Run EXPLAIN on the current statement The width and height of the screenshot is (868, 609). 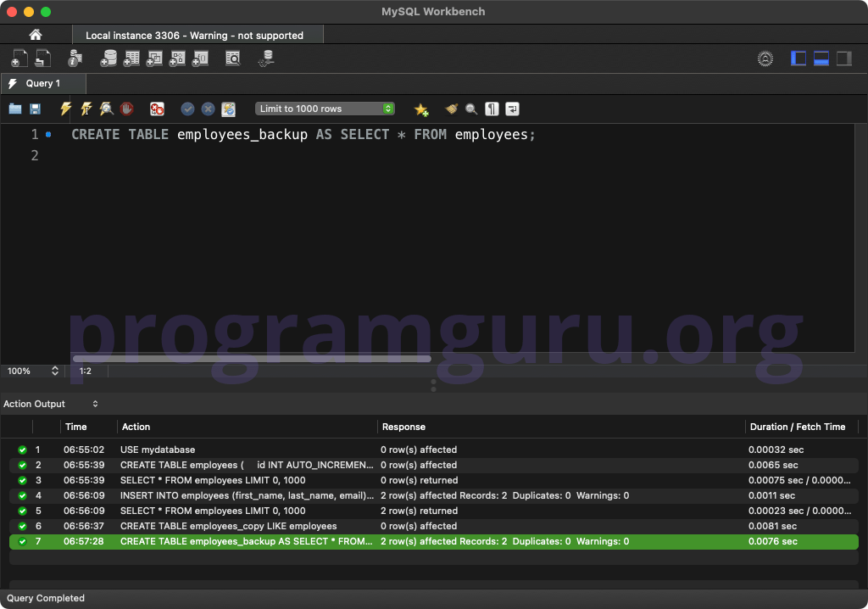[106, 109]
